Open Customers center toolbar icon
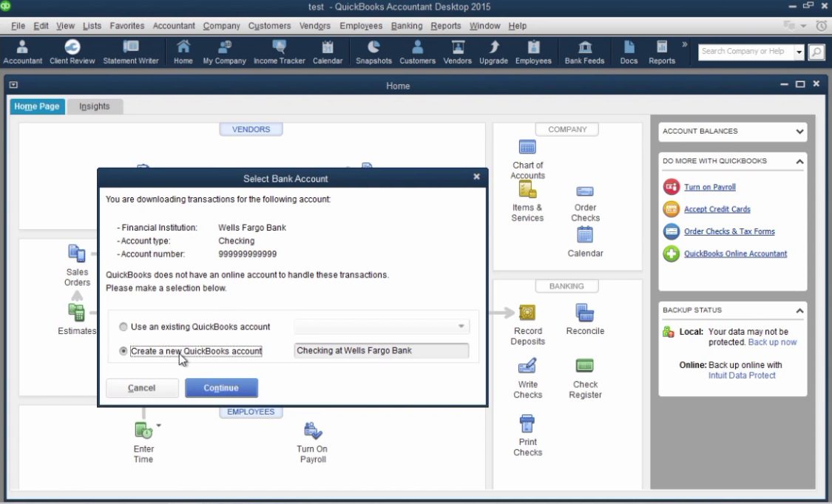Screen dimensions: 832x504 tap(417, 52)
